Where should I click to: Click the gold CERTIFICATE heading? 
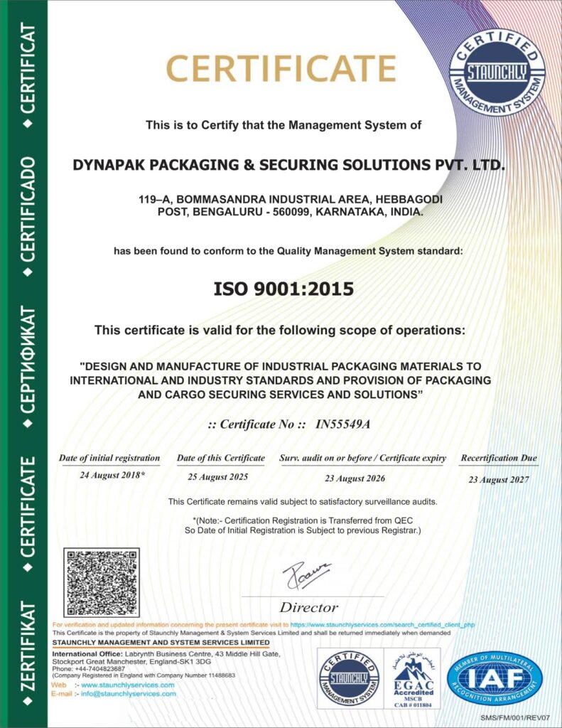point(281,69)
